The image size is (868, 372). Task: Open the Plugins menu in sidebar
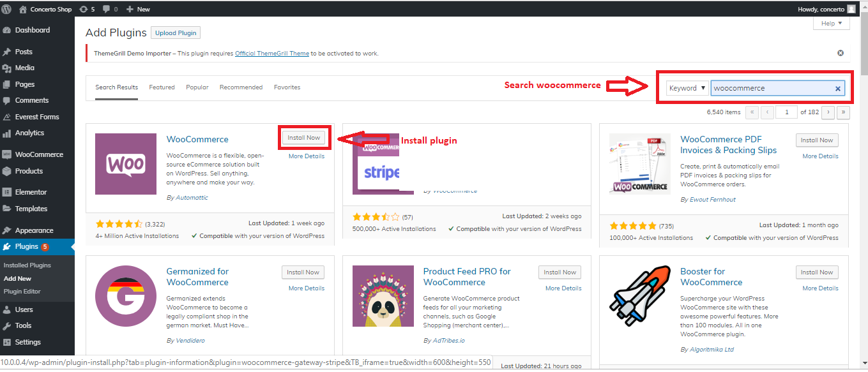coord(37,246)
